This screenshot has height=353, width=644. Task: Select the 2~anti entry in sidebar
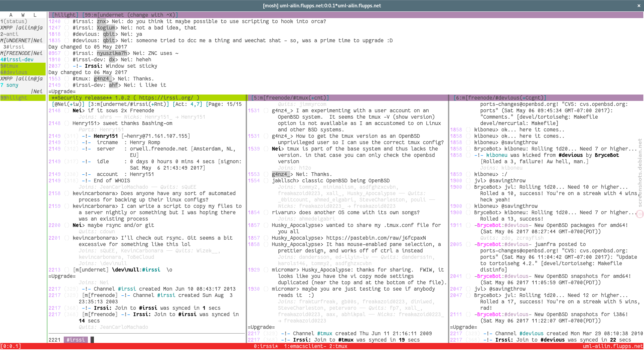pyautogui.click(x=9, y=34)
